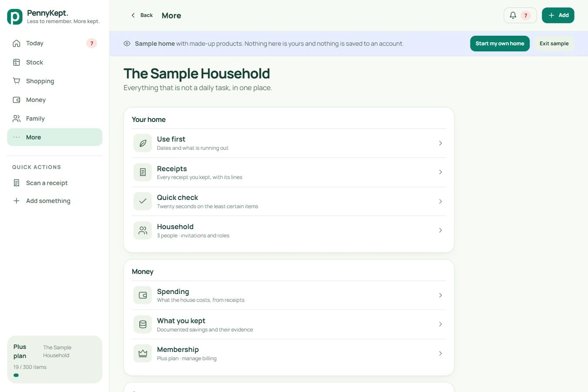The height and width of the screenshot is (392, 588).
Task: Expand the Membership row chevron
Action: coord(440,354)
